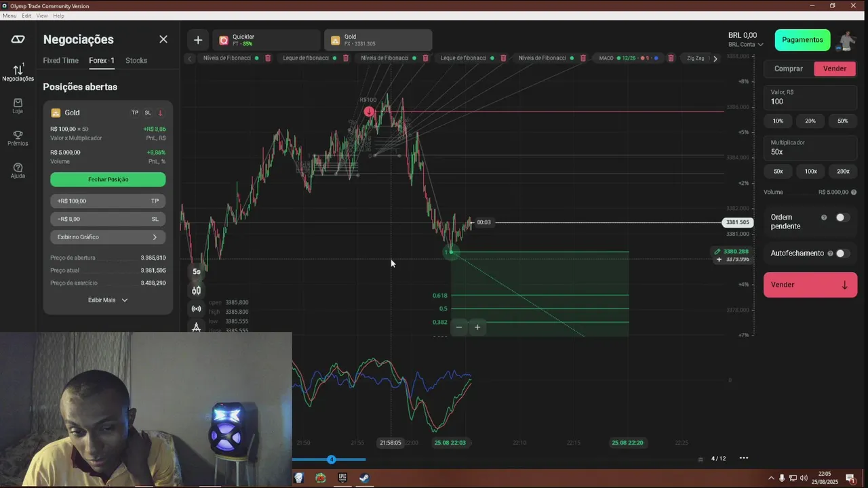Viewport: 868px width, 488px height.
Task: Open the Help menu
Action: click(58, 16)
